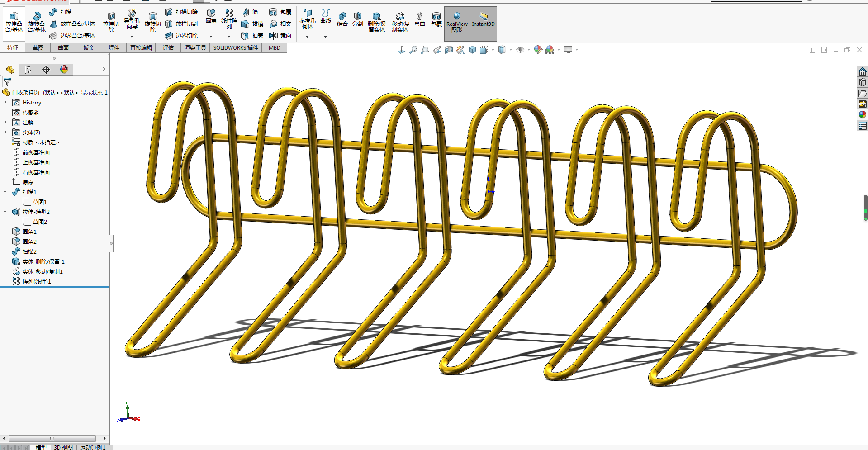
Task: Select the 删除/保留实体 delete body tool
Action: pyautogui.click(x=376, y=22)
